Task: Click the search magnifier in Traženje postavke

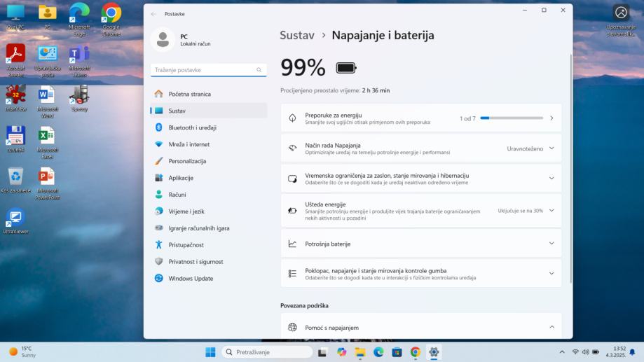Action: (x=259, y=70)
